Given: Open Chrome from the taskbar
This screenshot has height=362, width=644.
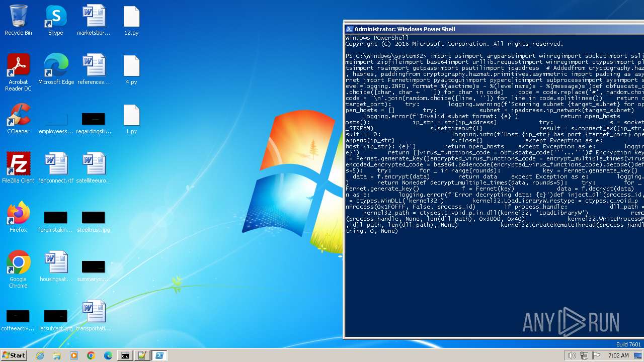Looking at the screenshot, I should pos(91,355).
